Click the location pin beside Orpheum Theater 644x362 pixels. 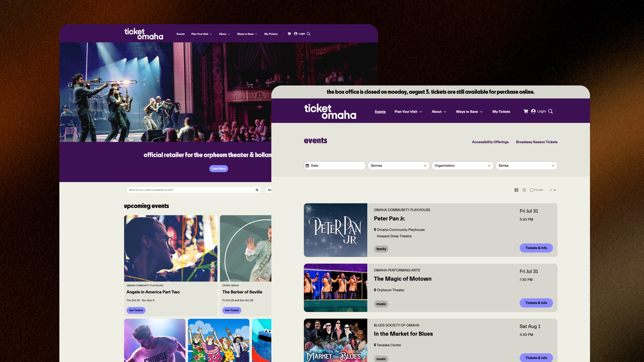[x=375, y=290]
